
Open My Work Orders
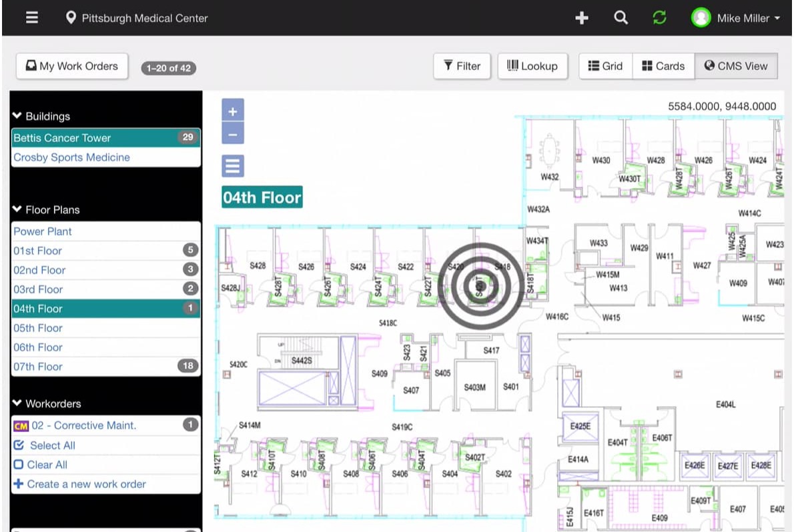(x=71, y=65)
